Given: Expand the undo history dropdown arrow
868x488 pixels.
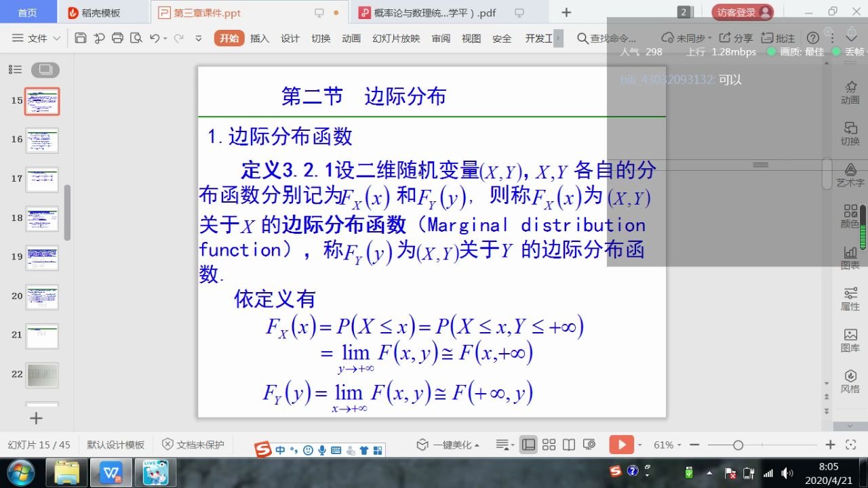Looking at the screenshot, I should coord(165,39).
